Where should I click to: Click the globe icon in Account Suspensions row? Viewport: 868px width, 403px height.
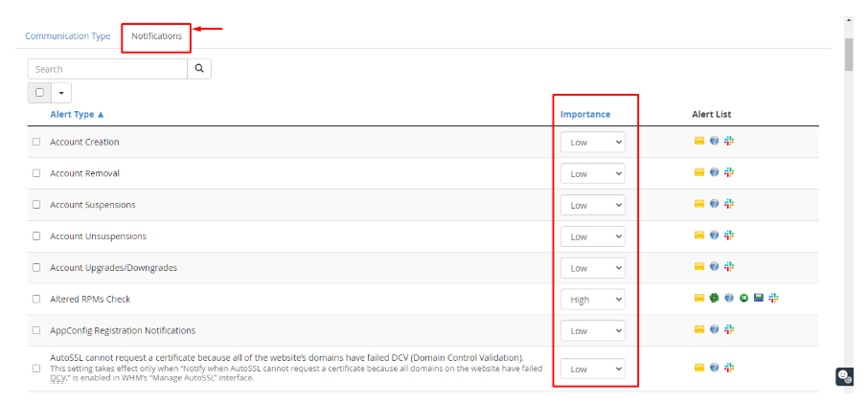pos(715,204)
